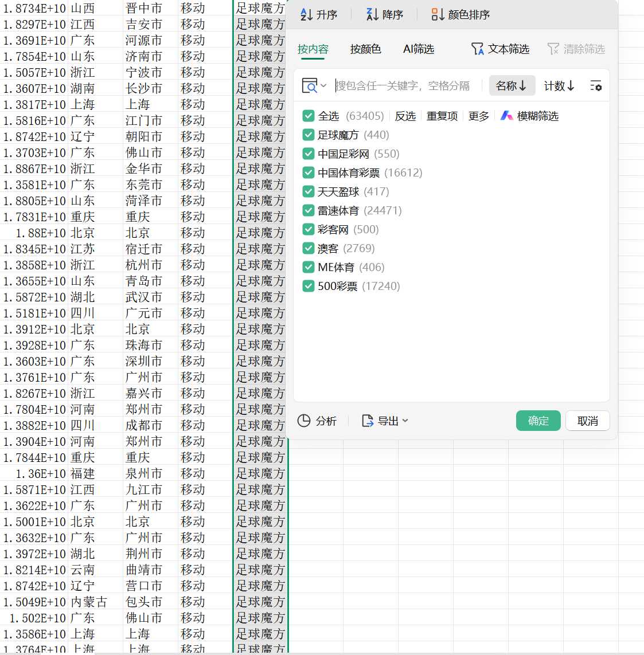Select cell 广元市

coord(150,313)
